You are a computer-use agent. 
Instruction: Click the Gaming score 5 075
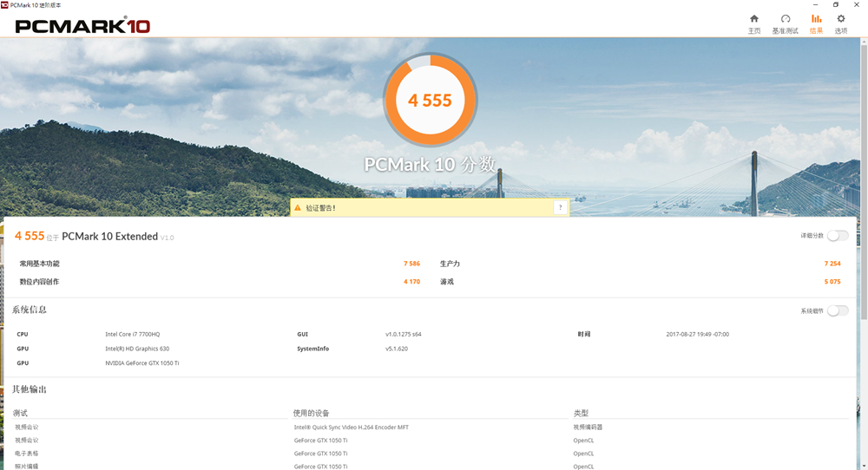coord(832,282)
